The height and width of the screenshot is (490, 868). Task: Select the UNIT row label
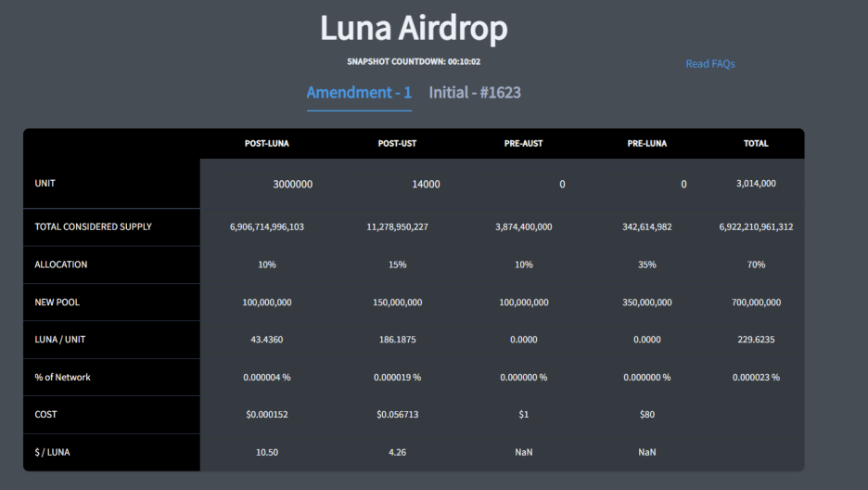(45, 183)
